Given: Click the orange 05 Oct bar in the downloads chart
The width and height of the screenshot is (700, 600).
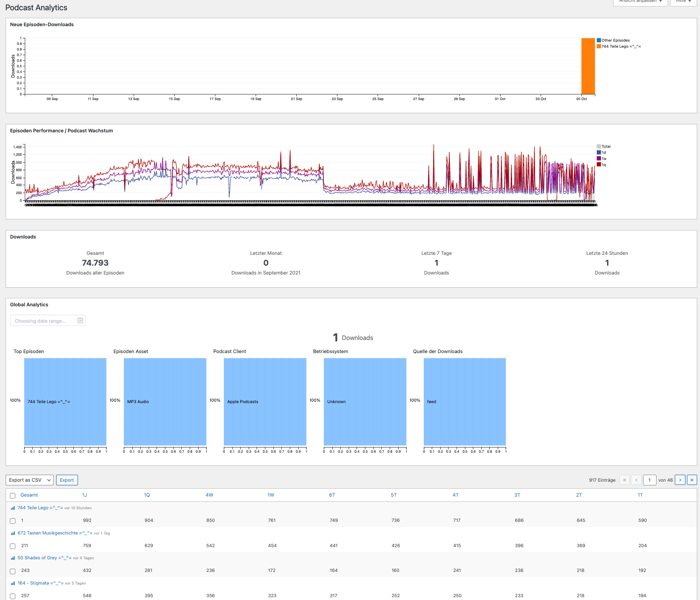Looking at the screenshot, I should coord(588,66).
